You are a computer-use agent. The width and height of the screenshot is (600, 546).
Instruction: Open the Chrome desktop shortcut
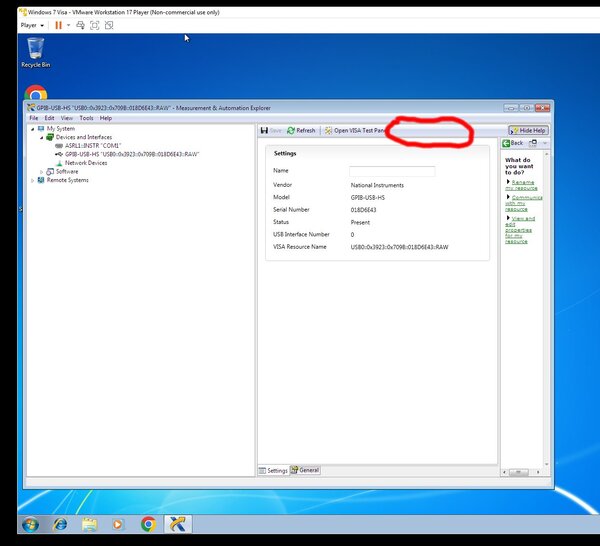click(x=36, y=93)
